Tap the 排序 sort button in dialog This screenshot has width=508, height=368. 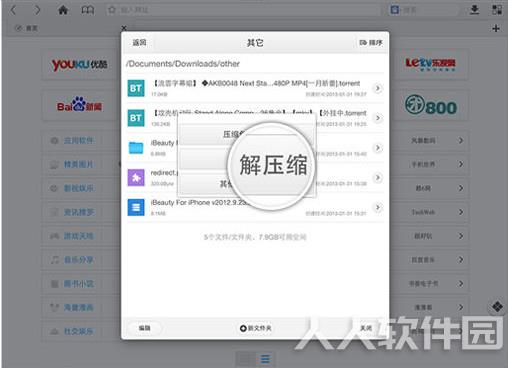371,43
